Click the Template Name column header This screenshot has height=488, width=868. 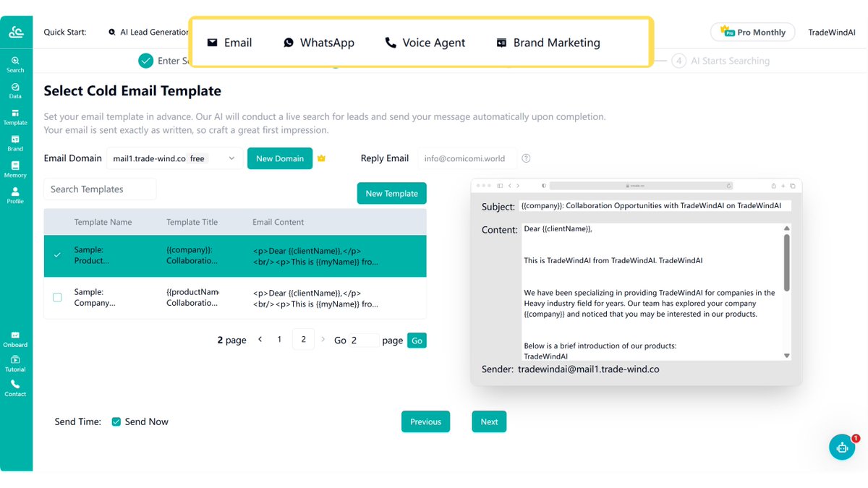(103, 222)
